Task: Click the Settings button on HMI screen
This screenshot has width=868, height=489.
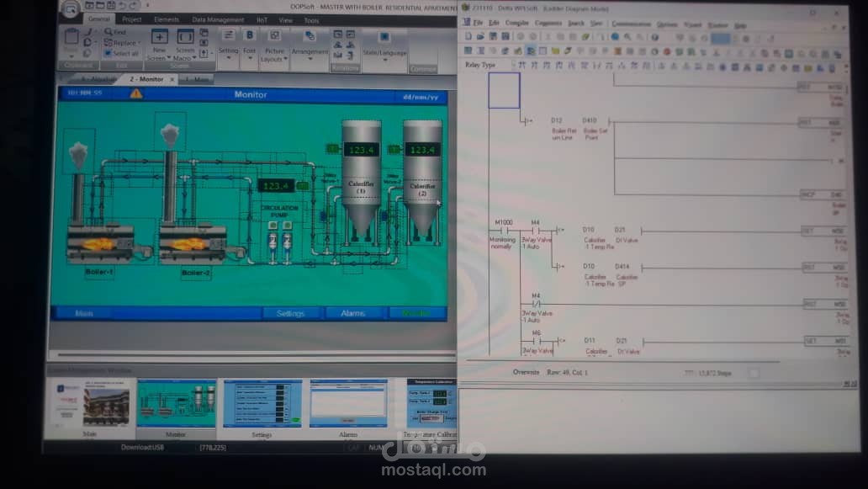Action: 291,313
